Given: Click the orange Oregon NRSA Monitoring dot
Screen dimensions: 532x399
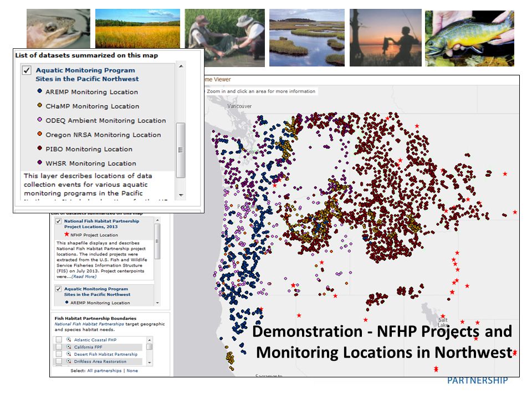Looking at the screenshot, I should click(40, 134).
